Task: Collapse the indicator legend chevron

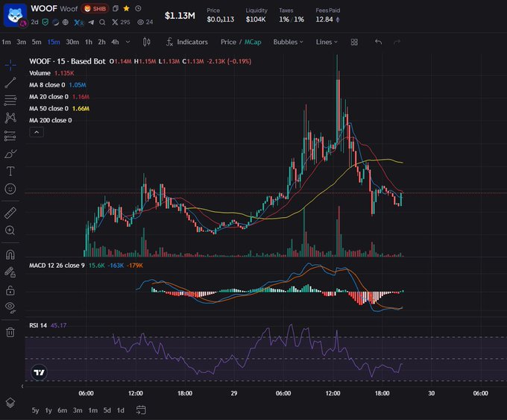Action: pos(37,132)
